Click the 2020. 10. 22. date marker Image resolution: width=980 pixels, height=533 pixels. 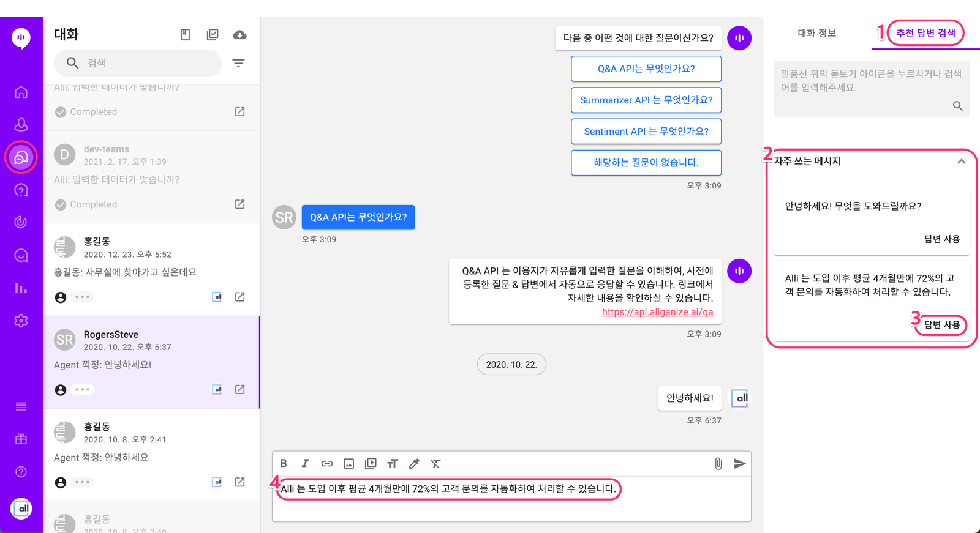[511, 364]
